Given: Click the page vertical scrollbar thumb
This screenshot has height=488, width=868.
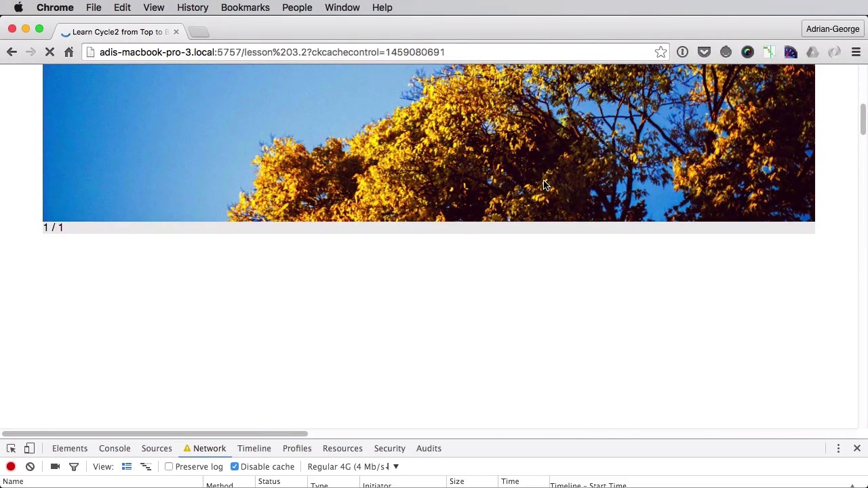Looking at the screenshot, I should 863,120.
